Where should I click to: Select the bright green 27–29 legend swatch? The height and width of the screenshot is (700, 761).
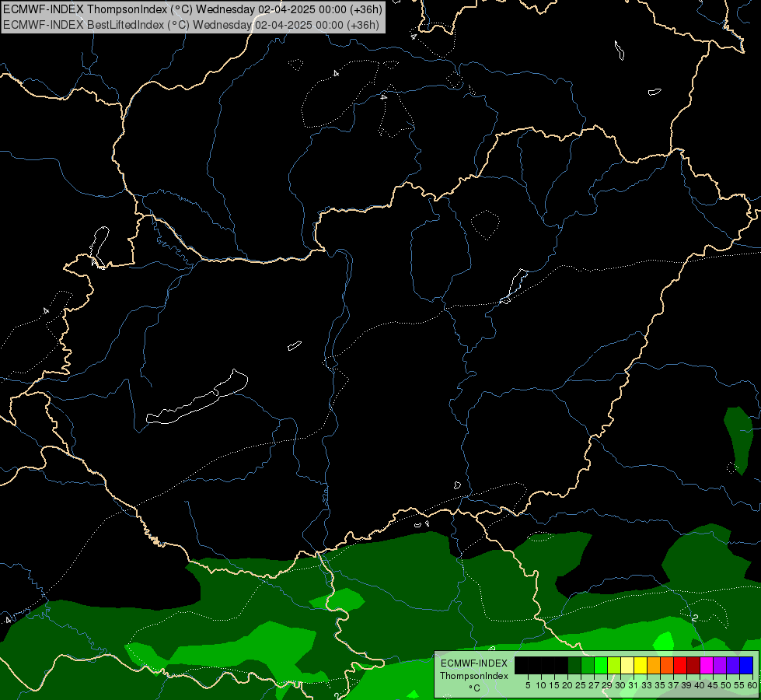(x=601, y=665)
